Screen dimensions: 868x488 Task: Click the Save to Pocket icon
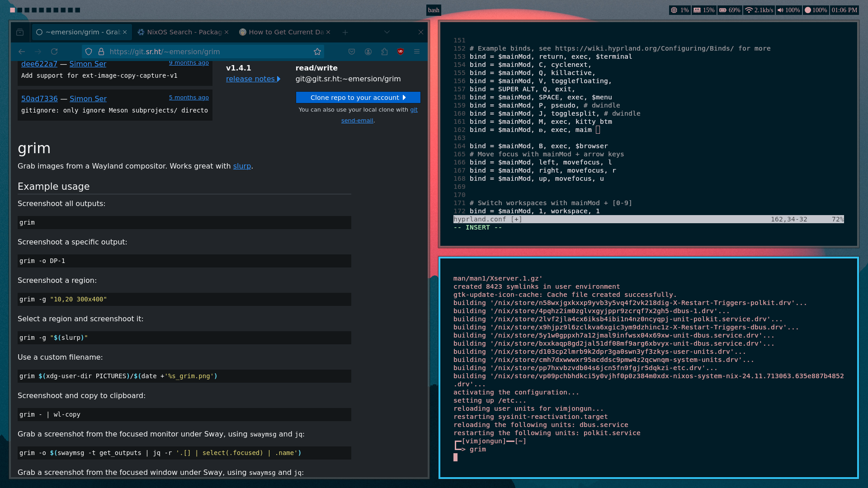[x=352, y=52]
